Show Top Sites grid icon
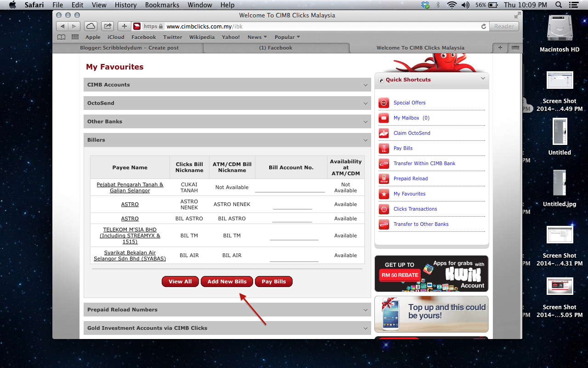Screen dimensions: 588x368 pyautogui.click(x=75, y=37)
